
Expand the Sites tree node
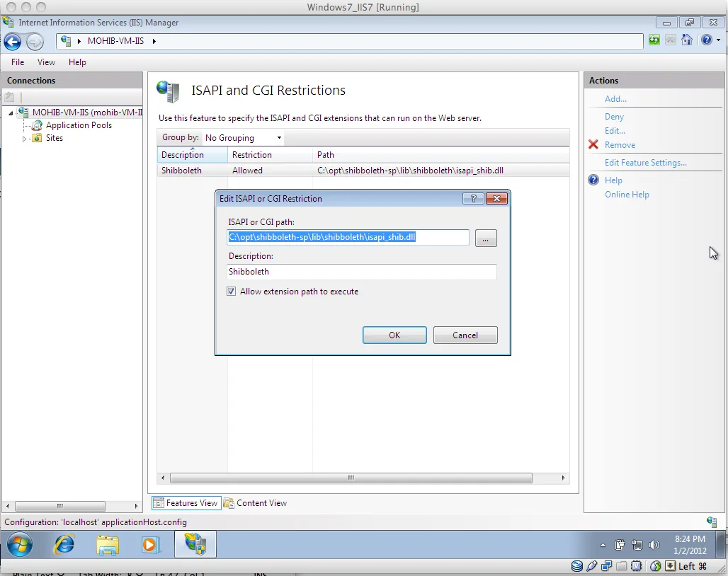coord(24,138)
